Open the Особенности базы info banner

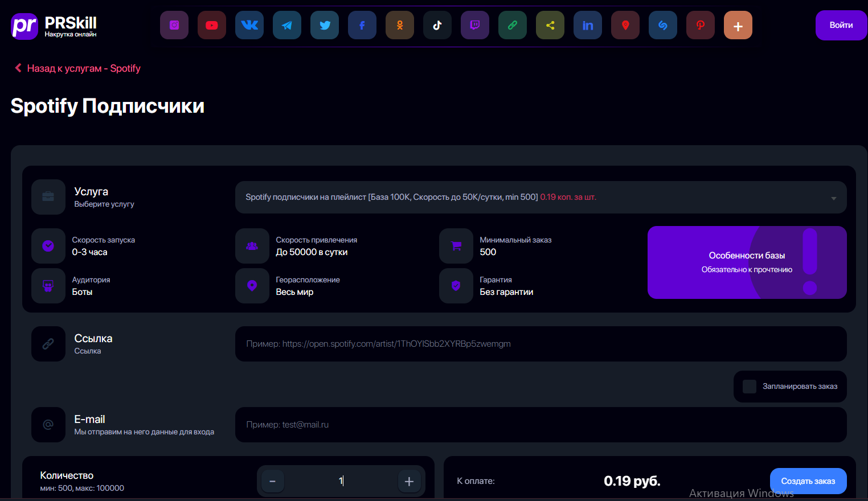tap(747, 262)
